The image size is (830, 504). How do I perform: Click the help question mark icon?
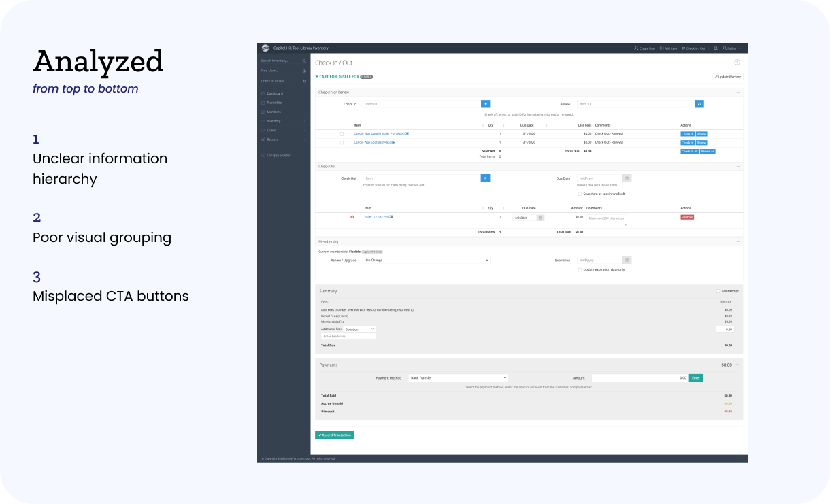tap(737, 62)
